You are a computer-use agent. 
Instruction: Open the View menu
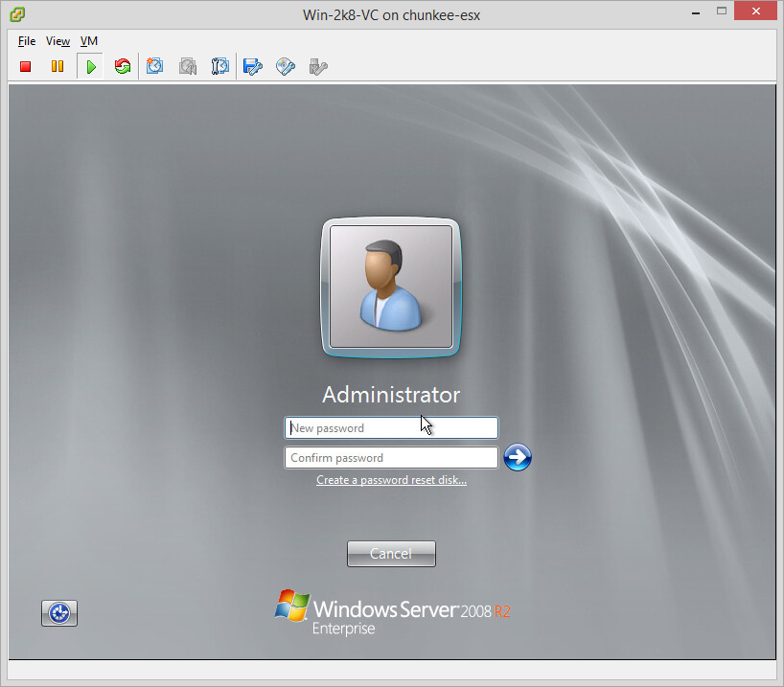tap(58, 41)
